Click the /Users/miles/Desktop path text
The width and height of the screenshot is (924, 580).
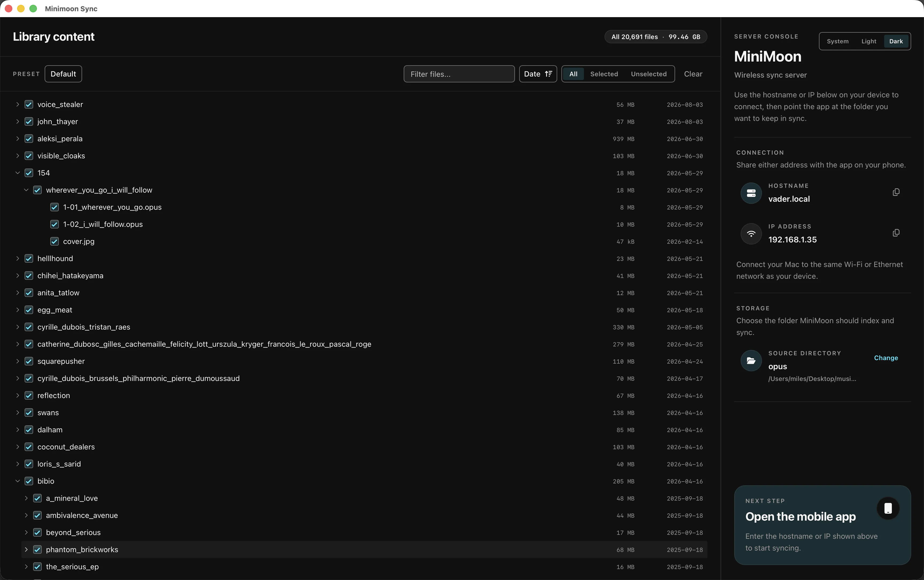point(812,379)
